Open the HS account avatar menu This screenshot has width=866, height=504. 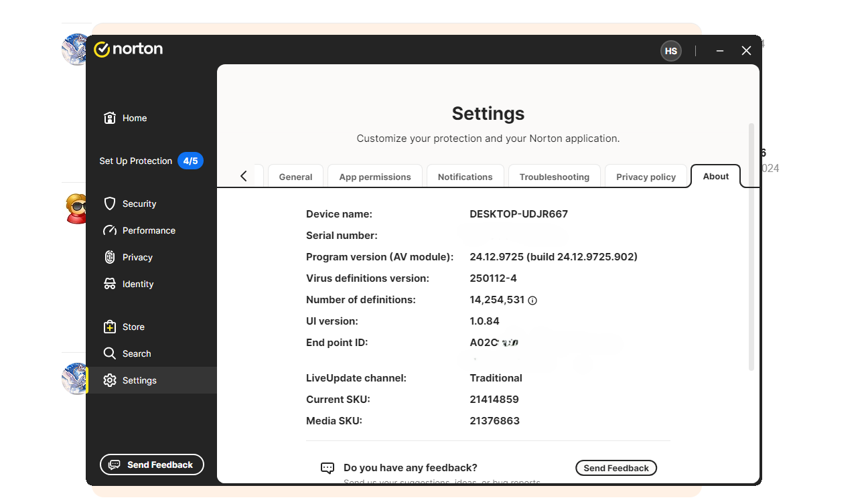(670, 51)
